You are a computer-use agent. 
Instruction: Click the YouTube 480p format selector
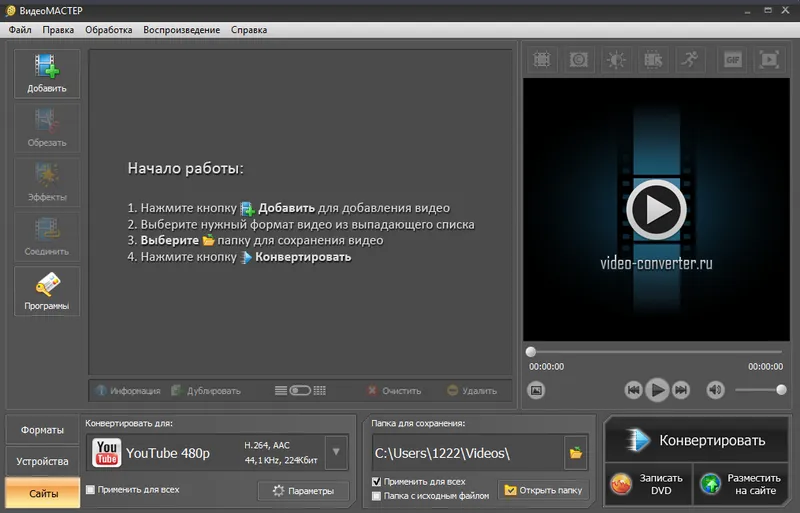pyautogui.click(x=207, y=452)
